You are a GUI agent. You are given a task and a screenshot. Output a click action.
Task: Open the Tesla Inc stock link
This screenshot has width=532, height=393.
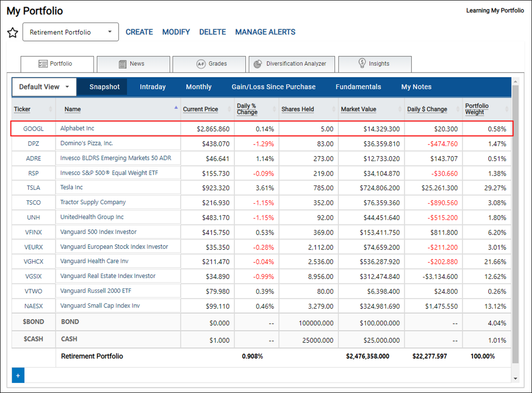pyautogui.click(x=72, y=187)
